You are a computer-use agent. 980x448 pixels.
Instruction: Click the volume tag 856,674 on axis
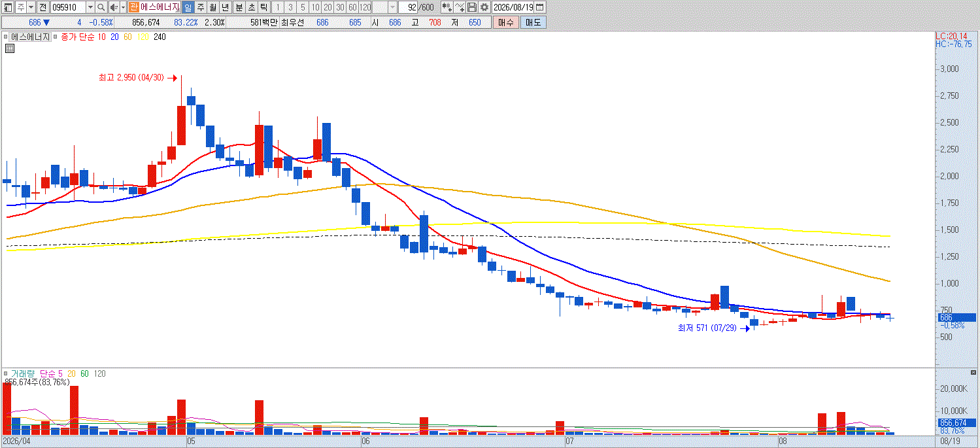coord(956,422)
